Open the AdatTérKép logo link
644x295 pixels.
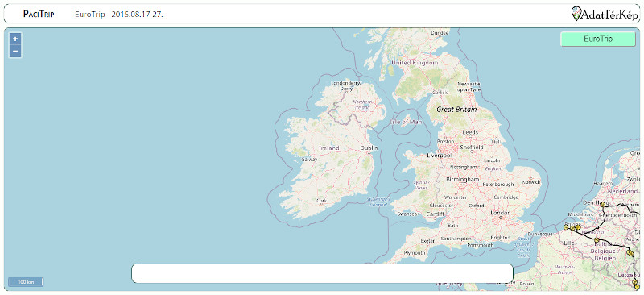coord(605,14)
